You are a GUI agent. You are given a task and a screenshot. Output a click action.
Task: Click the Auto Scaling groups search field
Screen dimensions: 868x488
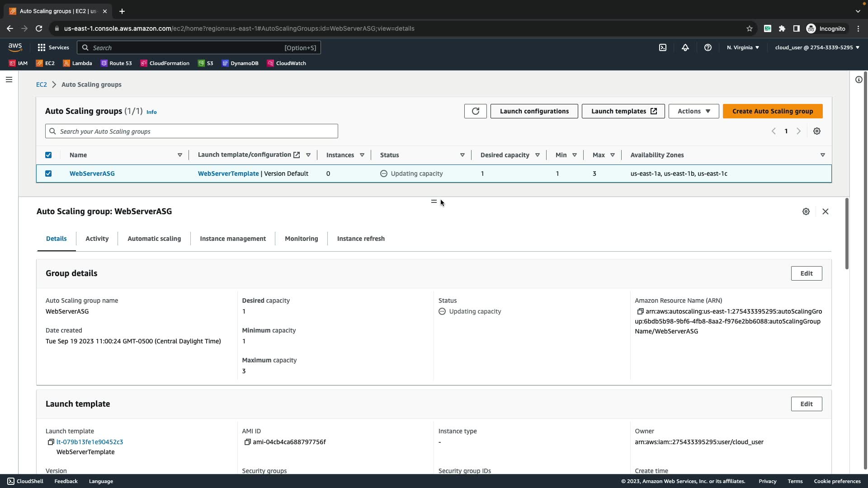[x=192, y=131]
